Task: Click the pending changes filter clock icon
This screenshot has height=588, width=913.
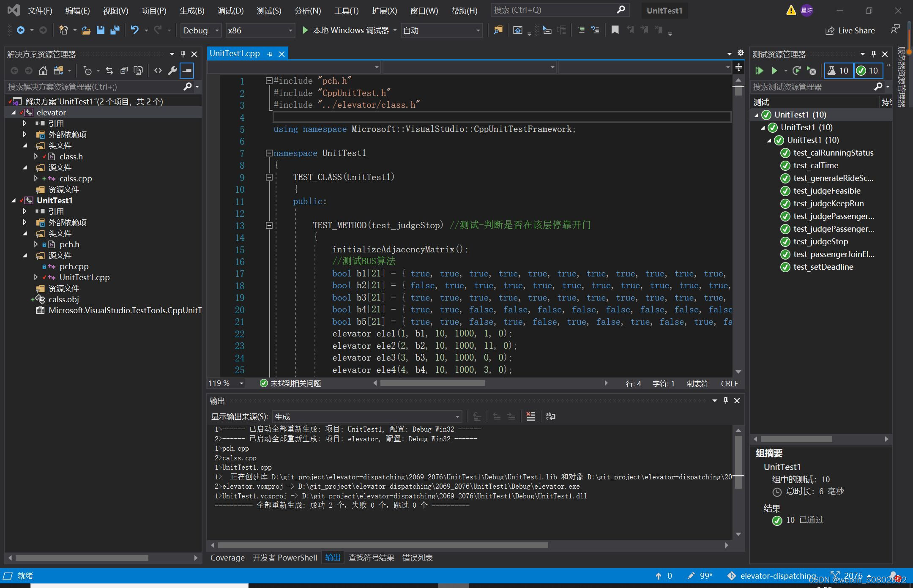Action: pos(87,71)
